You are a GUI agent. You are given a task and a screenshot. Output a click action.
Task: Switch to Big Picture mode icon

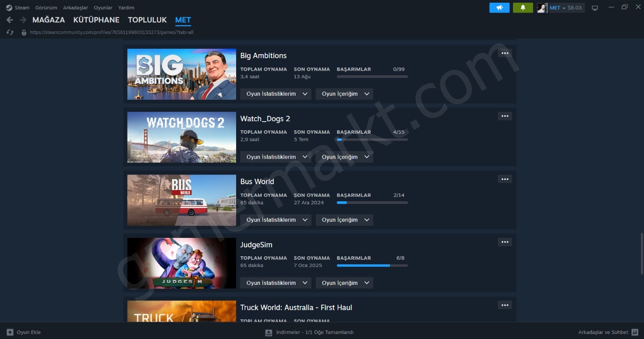coord(595,8)
